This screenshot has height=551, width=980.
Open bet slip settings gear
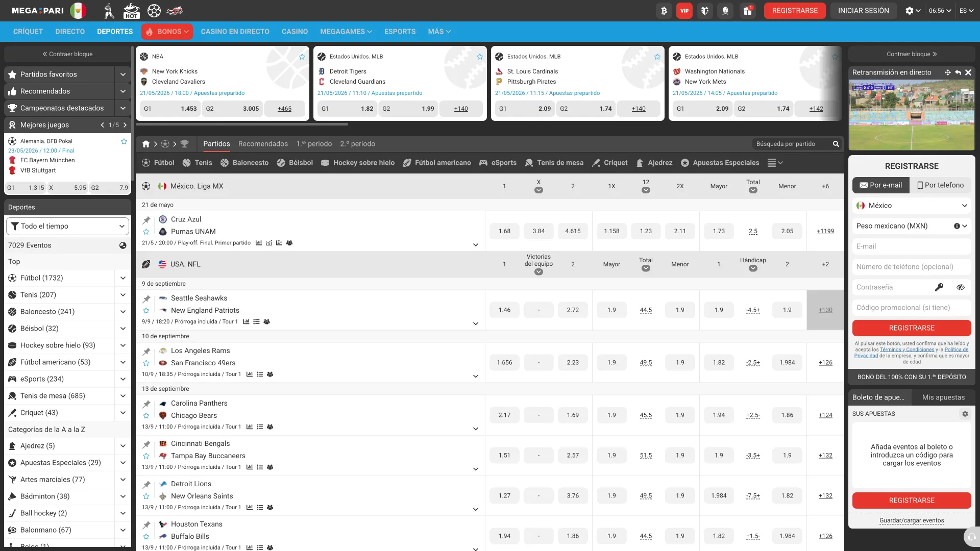(965, 414)
